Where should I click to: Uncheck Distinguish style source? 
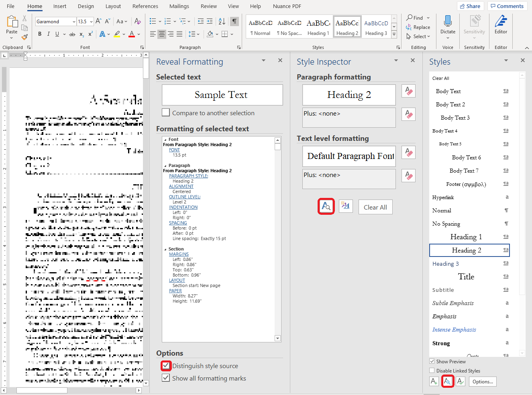pos(166,366)
